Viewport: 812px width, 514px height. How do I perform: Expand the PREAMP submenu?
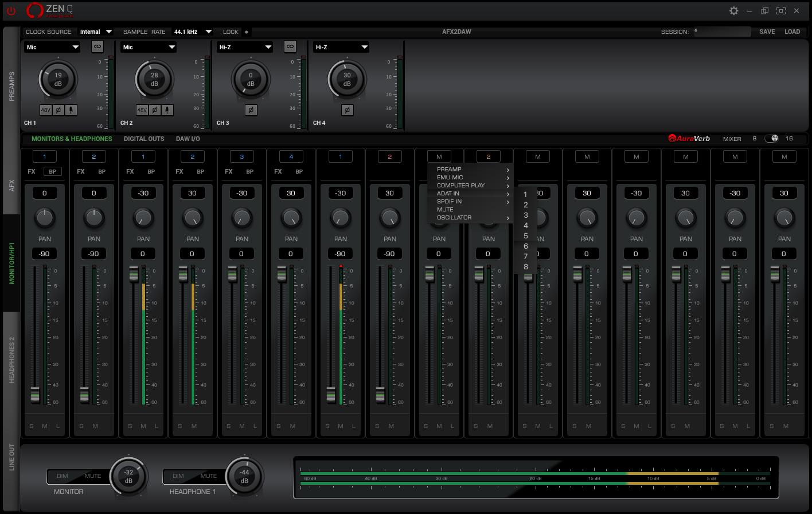pos(471,170)
